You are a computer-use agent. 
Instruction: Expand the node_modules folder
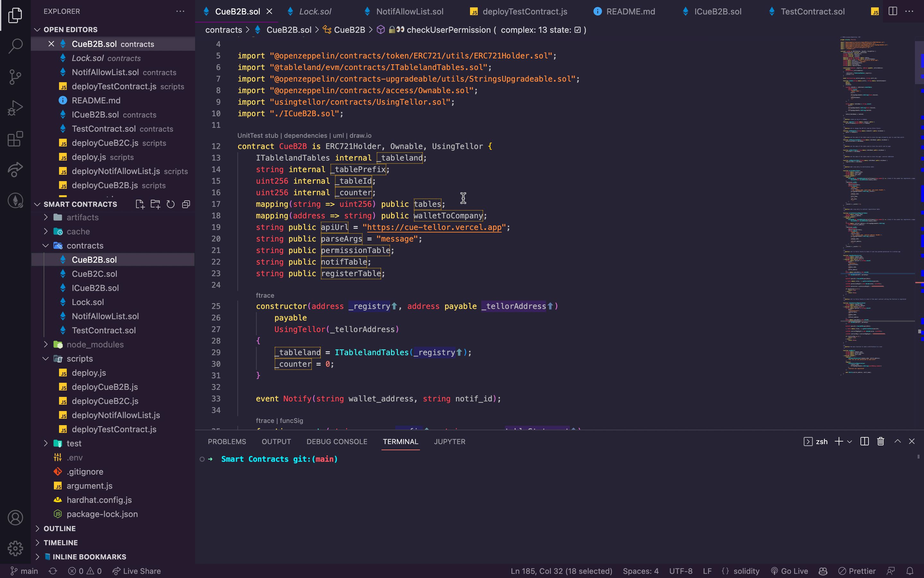(x=46, y=345)
